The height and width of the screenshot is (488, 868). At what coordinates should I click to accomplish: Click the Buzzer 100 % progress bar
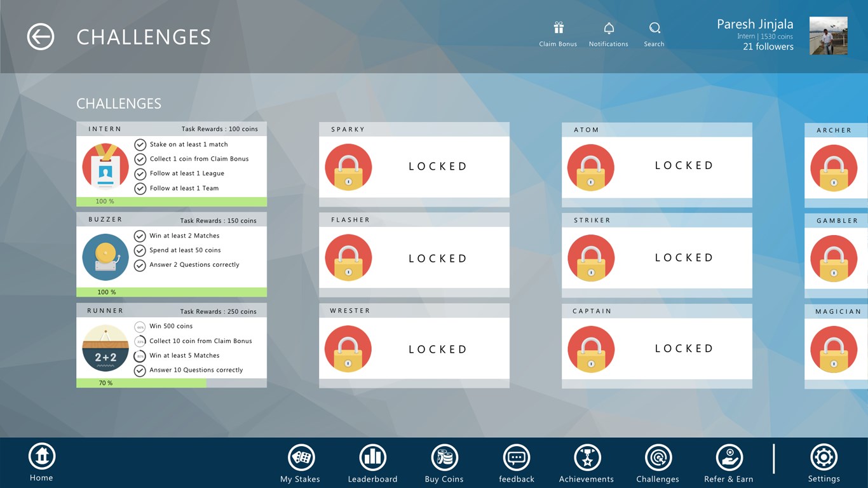click(172, 292)
